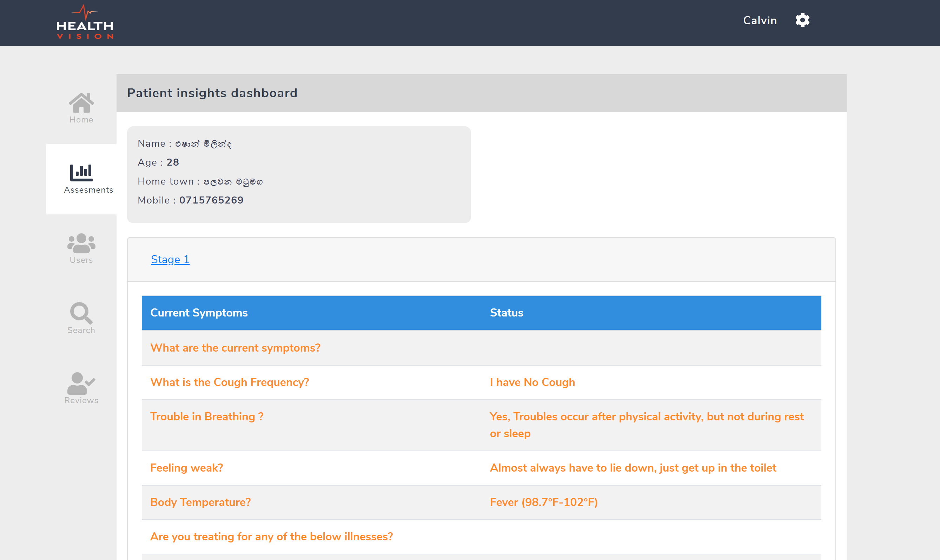Open Assesments bar chart icon
Viewport: 940px width, 560px height.
click(81, 172)
